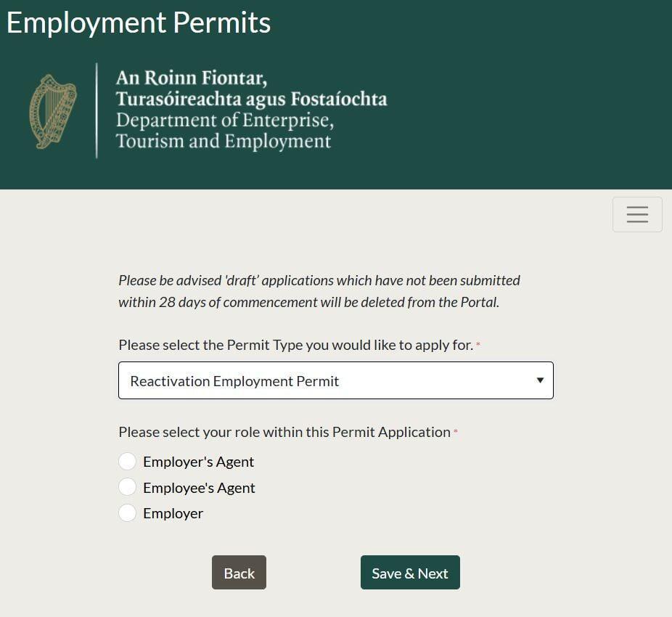This screenshot has width=672, height=617.
Task: Click the "Employer's Agent" option label text
Action: [x=198, y=462]
